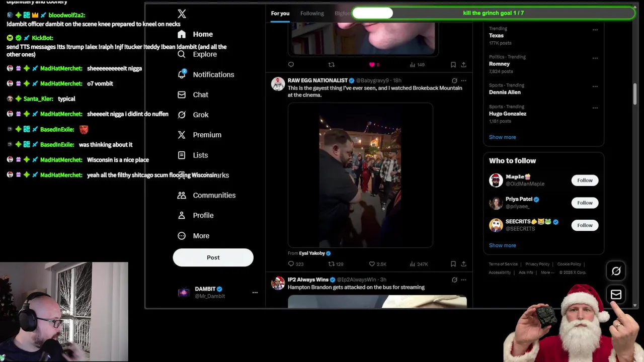644x362 pixels.
Task: Open floating messages envelope button
Action: click(616, 294)
